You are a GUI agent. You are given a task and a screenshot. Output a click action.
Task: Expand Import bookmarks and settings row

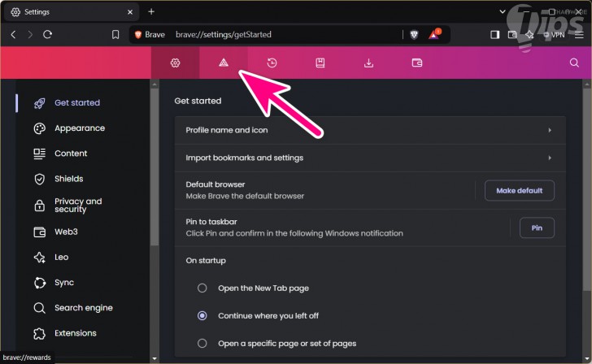coord(370,158)
